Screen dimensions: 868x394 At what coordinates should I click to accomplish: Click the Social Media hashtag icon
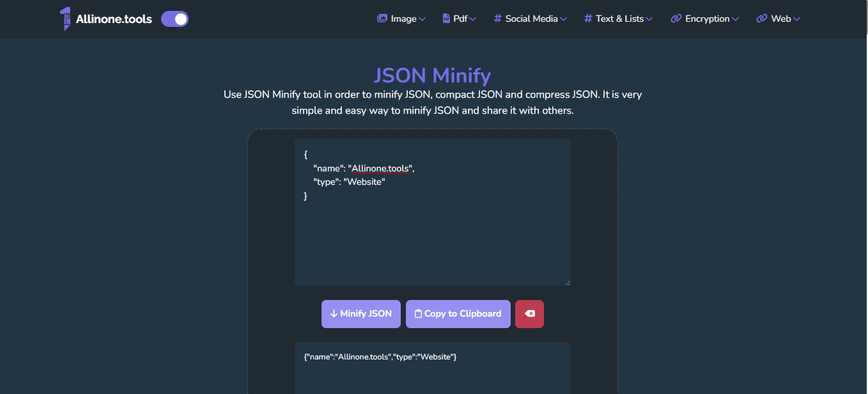(x=497, y=19)
